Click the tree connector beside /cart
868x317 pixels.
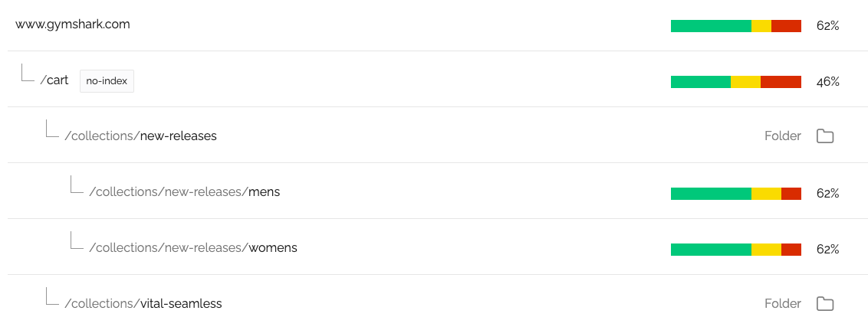pos(28,73)
